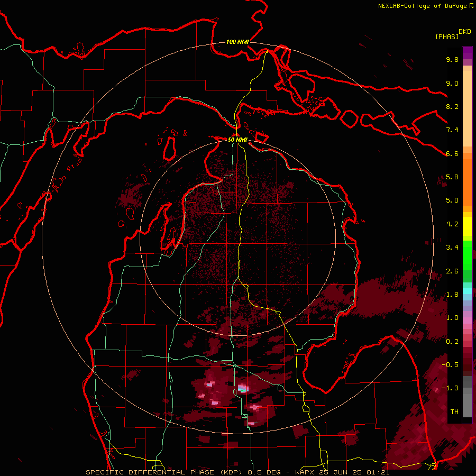The image size is (476, 476).
Task: Select the 2.6 scale value
Action: point(452,271)
